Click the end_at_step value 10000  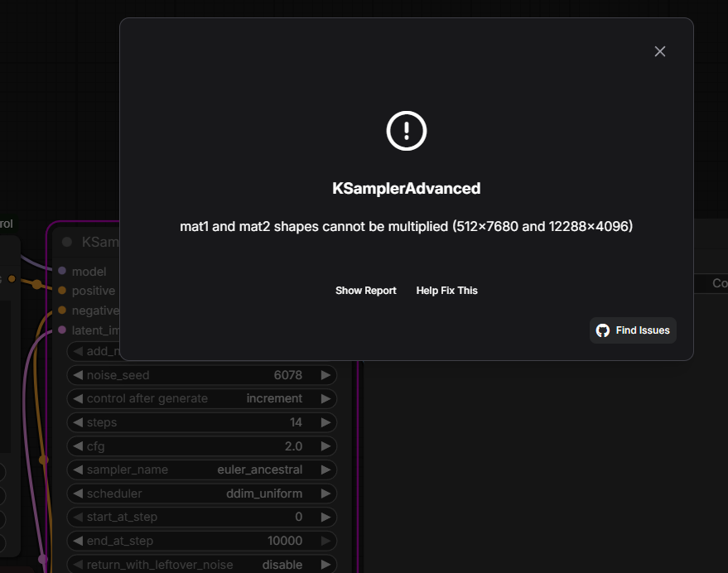click(285, 541)
